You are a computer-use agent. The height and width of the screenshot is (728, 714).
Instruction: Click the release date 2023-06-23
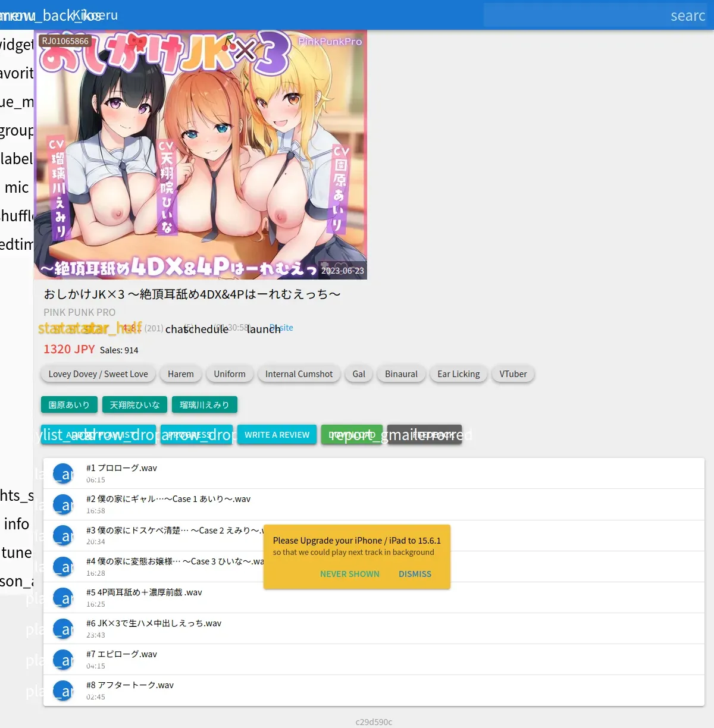click(343, 271)
